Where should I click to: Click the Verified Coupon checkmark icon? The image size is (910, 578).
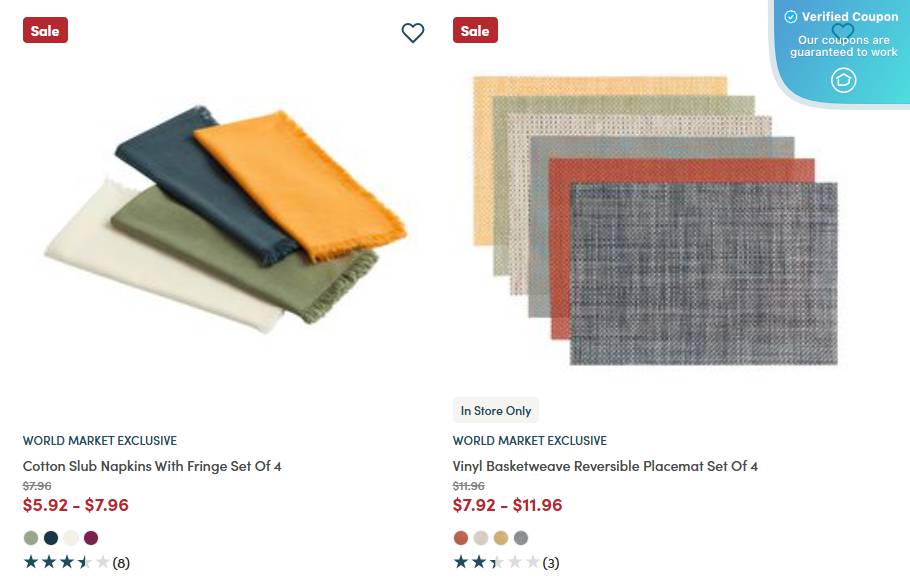coord(790,17)
